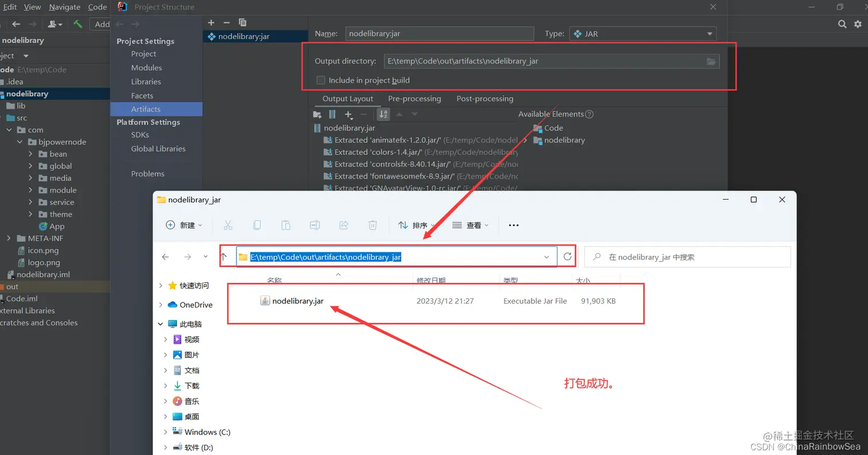This screenshot has width=868, height=455.
Task: Click the Copy icon in Explorer toolbar
Action: pos(257,225)
